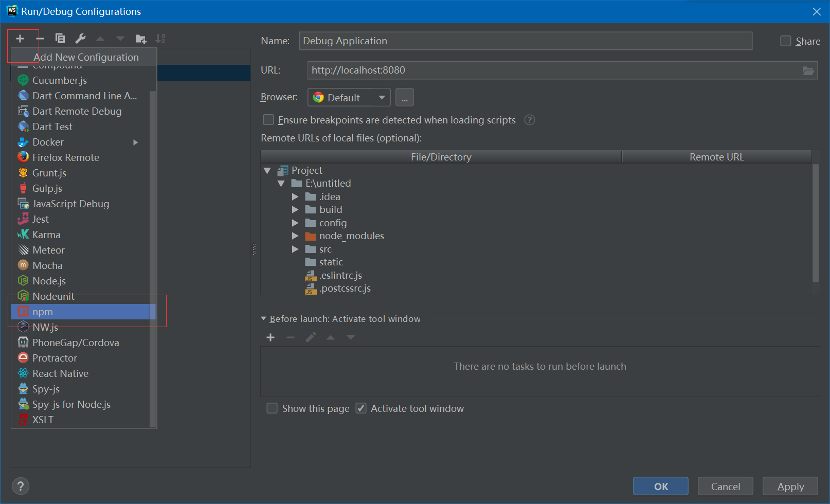Click the Remote URL column header
The image size is (830, 504).
[717, 157]
